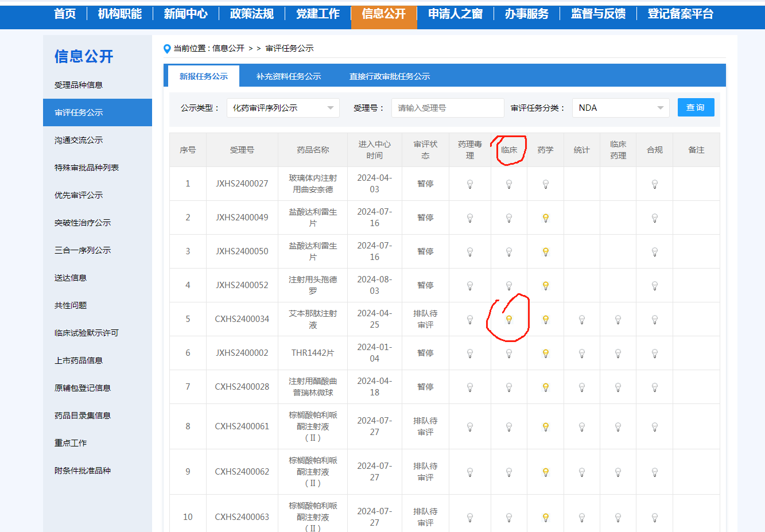Viewport: 765px width, 532px height.
Task: Click 统计 bulb icon for CXHS2400034
Action: click(x=582, y=320)
